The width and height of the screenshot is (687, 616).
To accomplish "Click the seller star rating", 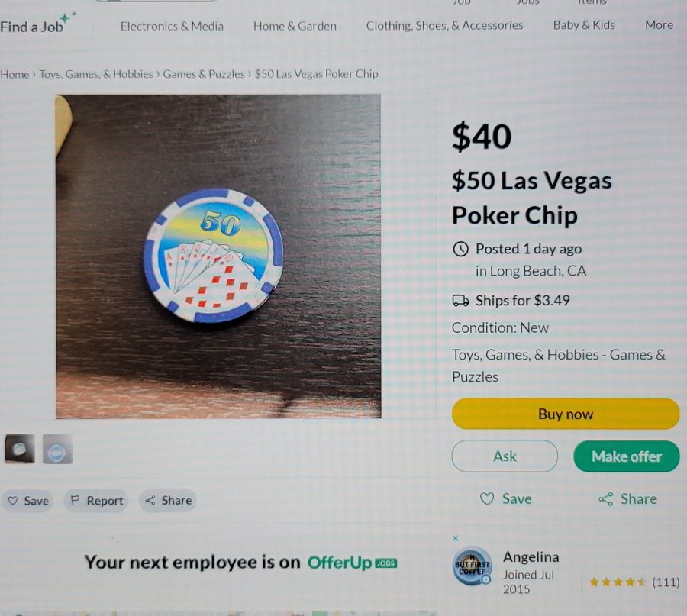I will pos(617,582).
